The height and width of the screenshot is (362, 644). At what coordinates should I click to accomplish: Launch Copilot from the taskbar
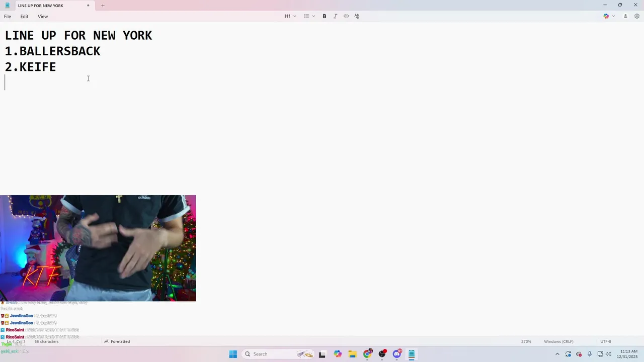pyautogui.click(x=338, y=354)
